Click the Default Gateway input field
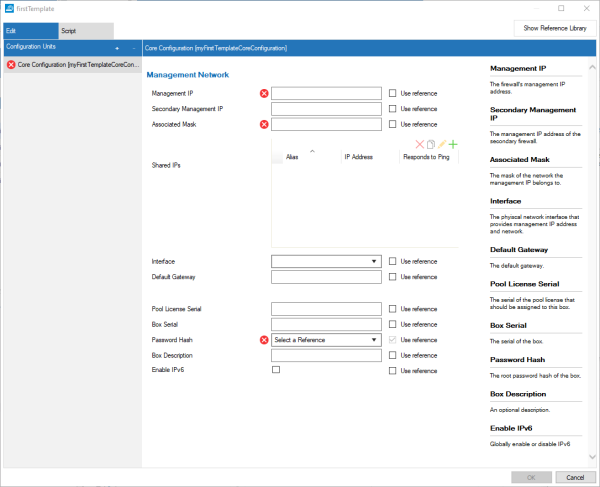The height and width of the screenshot is (487, 600). click(x=326, y=277)
